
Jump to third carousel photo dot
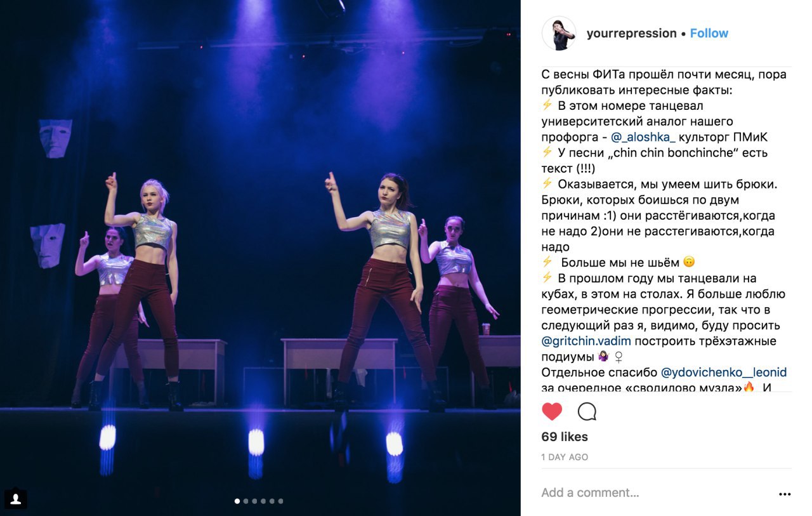coord(254,501)
